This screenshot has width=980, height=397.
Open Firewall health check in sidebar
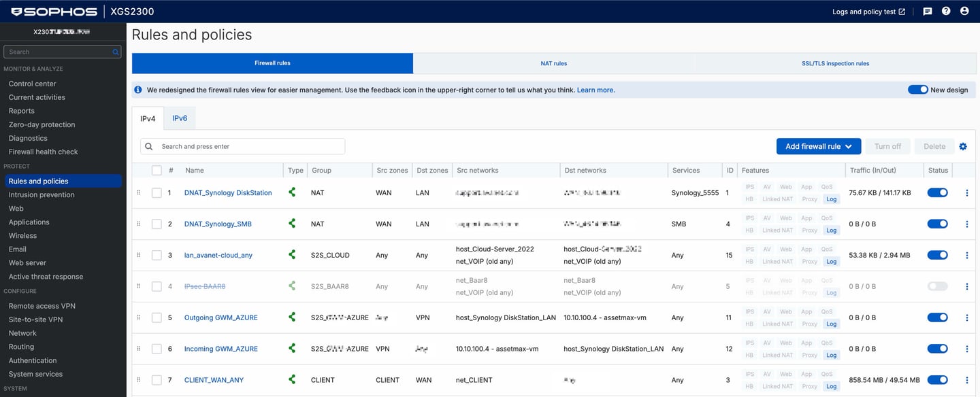click(43, 152)
